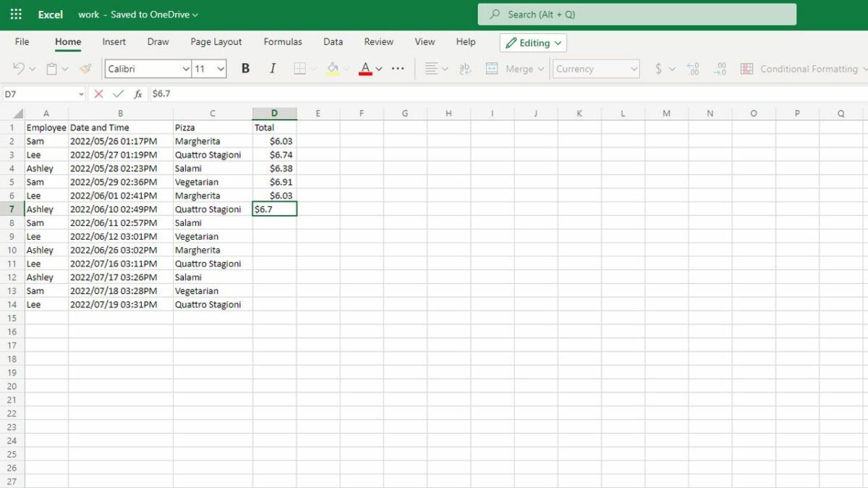Viewport: 868px width, 488px height.
Task: Toggle Italic formatting
Action: 273,69
